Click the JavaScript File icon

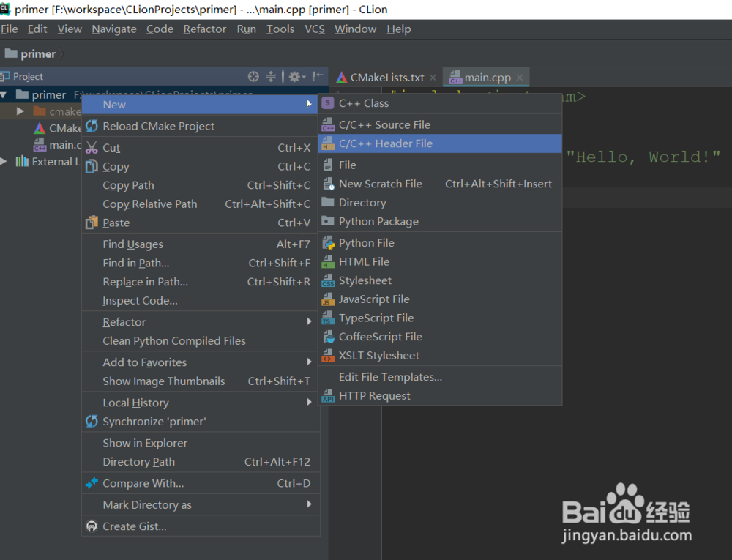tap(328, 299)
